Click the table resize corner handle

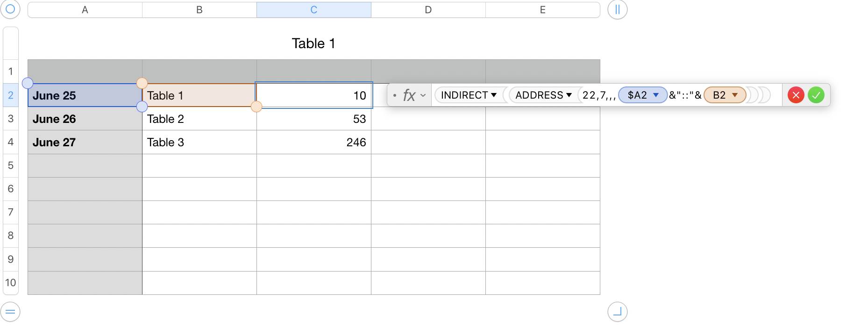point(617,312)
